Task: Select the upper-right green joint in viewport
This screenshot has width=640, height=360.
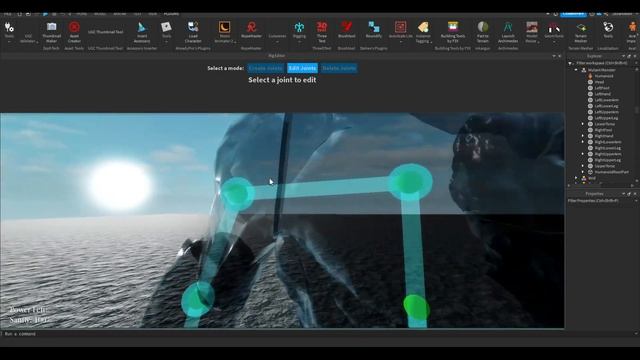Action: (x=410, y=182)
